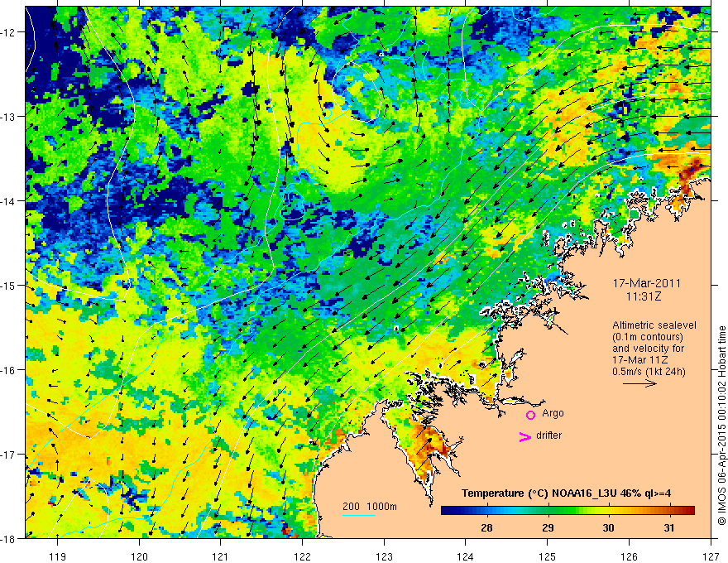Viewport: 728px width, 563px height.
Task: Click the '122' longitude axis label
Action: (x=302, y=556)
